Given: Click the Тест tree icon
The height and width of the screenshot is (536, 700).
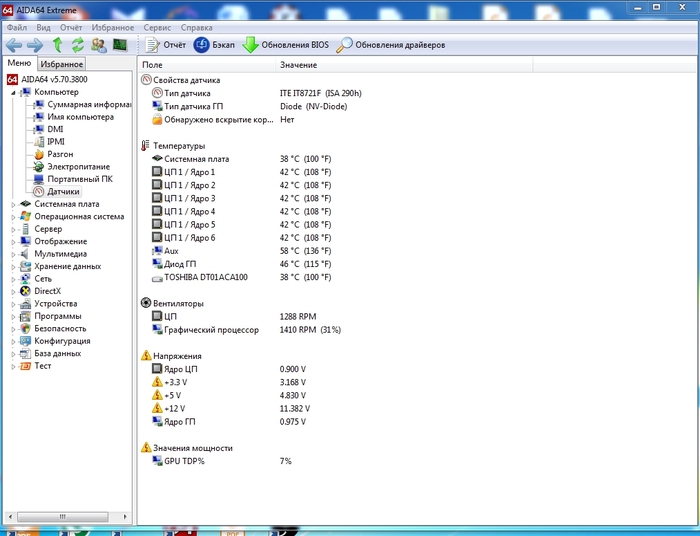Looking at the screenshot, I should 26,366.
